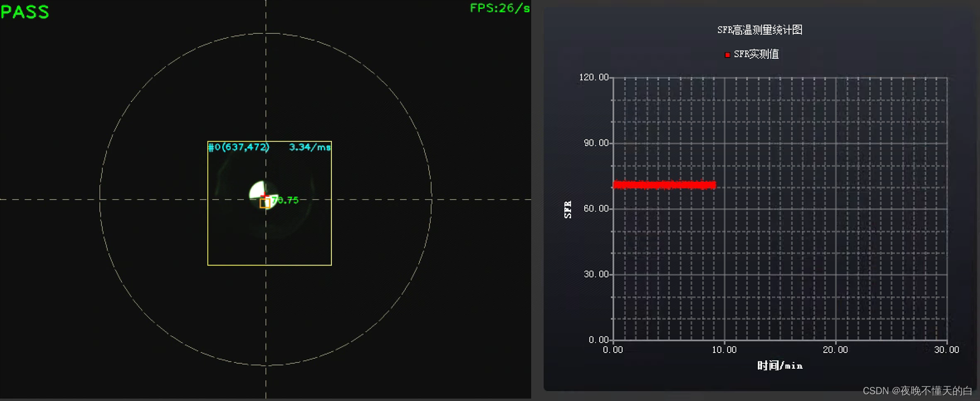Click the FPS:26/s readout
Image resolution: width=980 pixels, height=401 pixels.
500,8
